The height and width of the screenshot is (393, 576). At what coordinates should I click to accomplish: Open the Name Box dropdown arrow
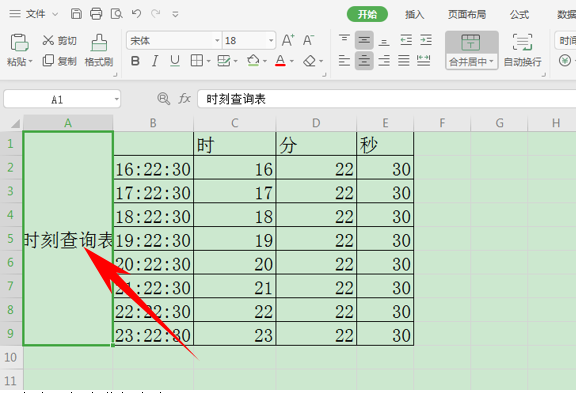point(116,99)
